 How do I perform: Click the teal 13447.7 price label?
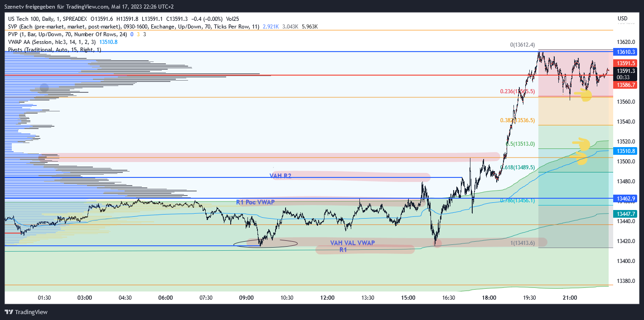tap(625, 214)
